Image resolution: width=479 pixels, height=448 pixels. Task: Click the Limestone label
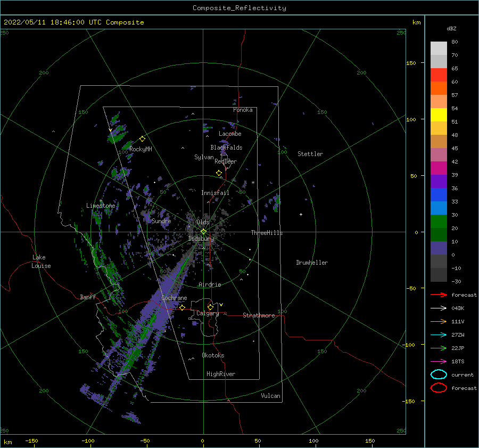pos(101,206)
